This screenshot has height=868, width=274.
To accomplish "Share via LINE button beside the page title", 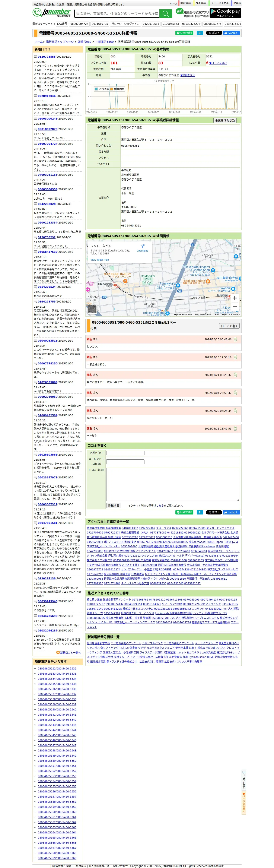I will (184, 33).
